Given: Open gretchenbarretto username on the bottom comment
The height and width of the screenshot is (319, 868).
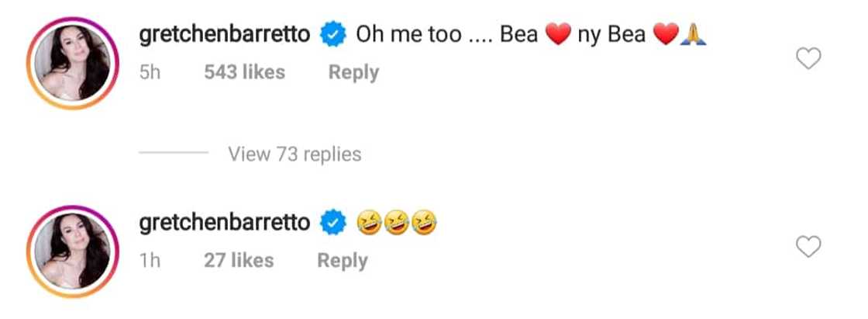Looking at the screenshot, I should (225, 224).
